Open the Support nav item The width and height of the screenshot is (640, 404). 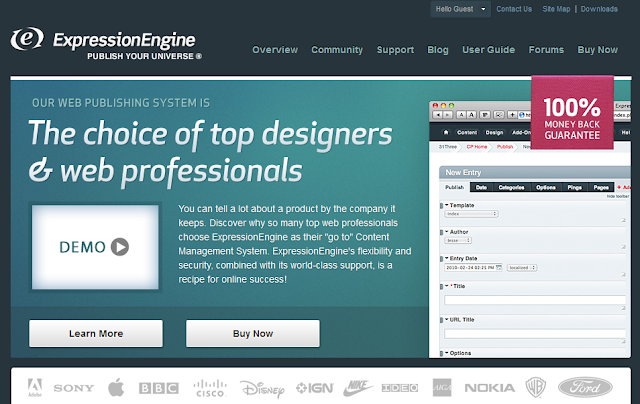click(395, 50)
